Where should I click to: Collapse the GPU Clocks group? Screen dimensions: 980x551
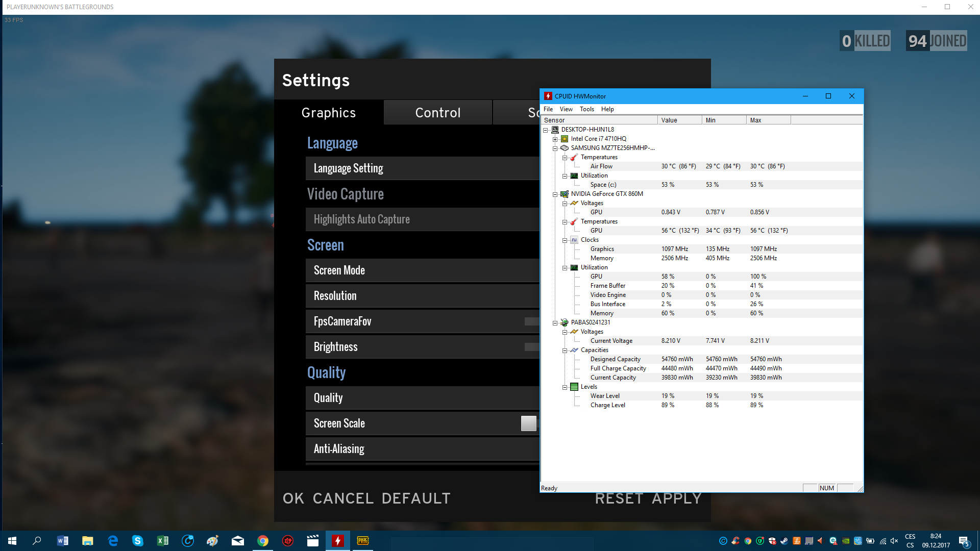point(565,240)
